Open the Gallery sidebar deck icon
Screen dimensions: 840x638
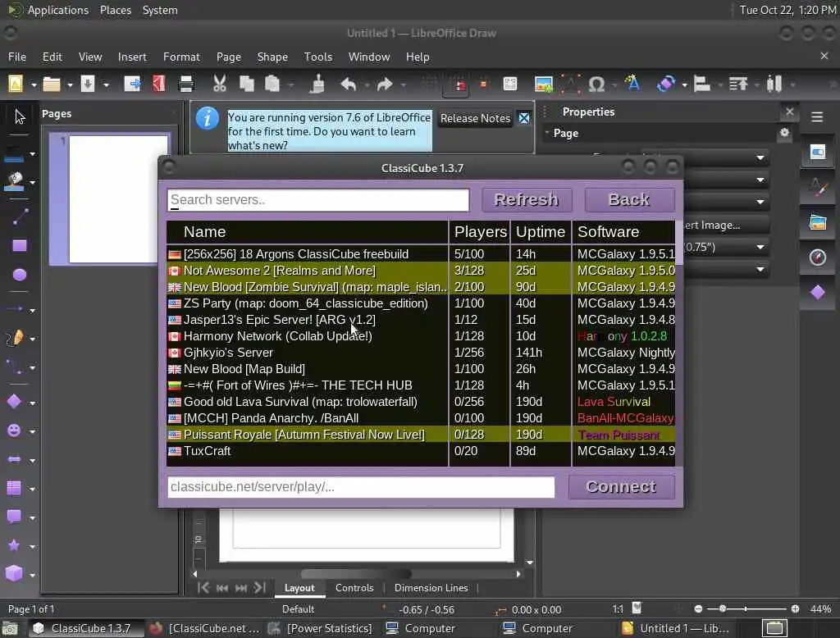[818, 222]
